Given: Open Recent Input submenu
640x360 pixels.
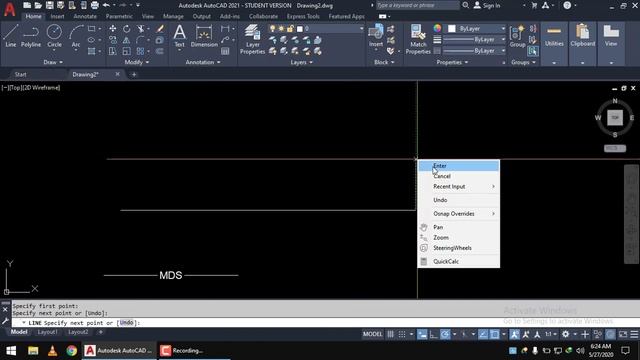Looking at the screenshot, I should point(459,187).
